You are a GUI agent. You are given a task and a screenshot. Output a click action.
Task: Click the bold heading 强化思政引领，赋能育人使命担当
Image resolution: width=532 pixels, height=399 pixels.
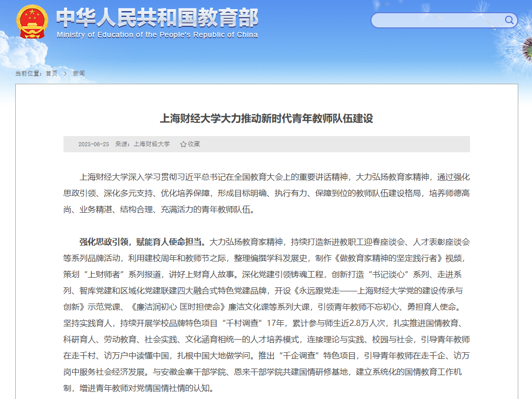pos(142,241)
